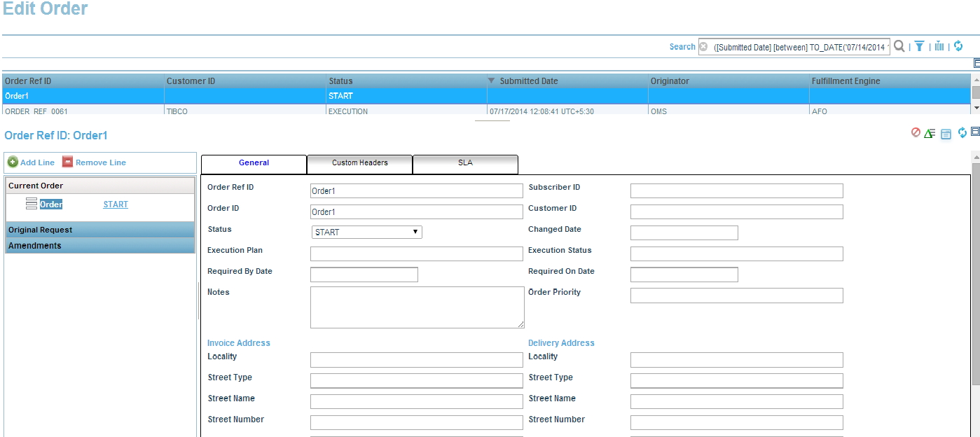Click the green Add Line icon
Image resolution: width=980 pixels, height=437 pixels.
[13, 162]
